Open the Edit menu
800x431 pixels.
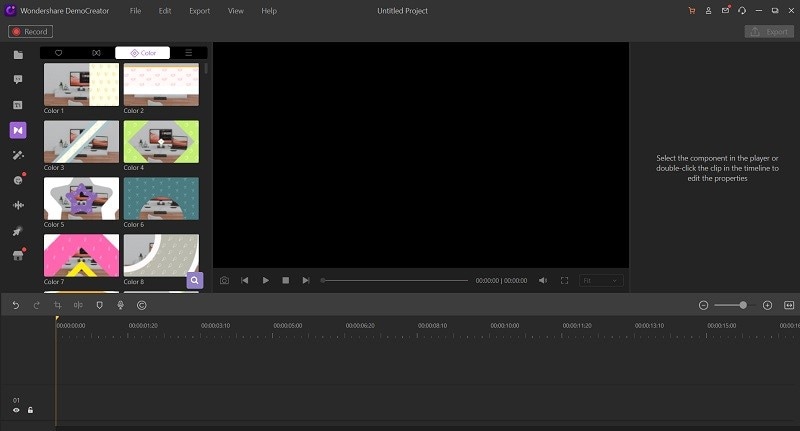pyautogui.click(x=165, y=11)
